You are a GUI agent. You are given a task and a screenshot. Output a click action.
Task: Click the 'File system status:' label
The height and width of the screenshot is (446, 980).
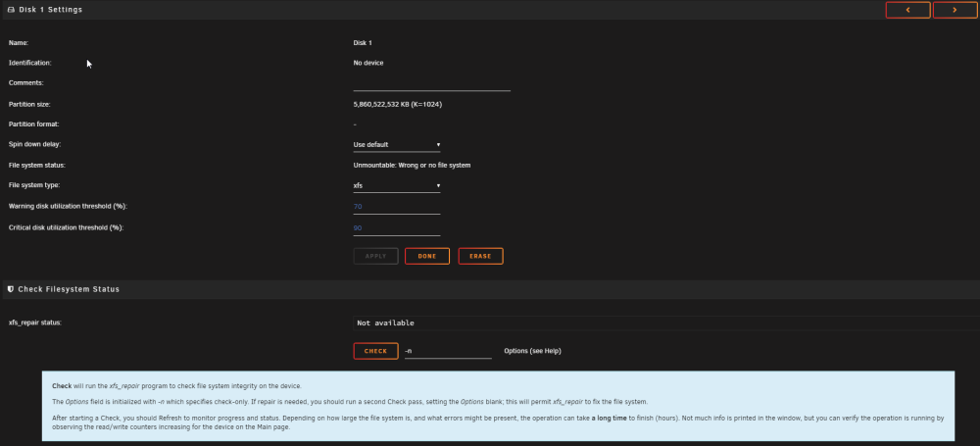(x=37, y=165)
